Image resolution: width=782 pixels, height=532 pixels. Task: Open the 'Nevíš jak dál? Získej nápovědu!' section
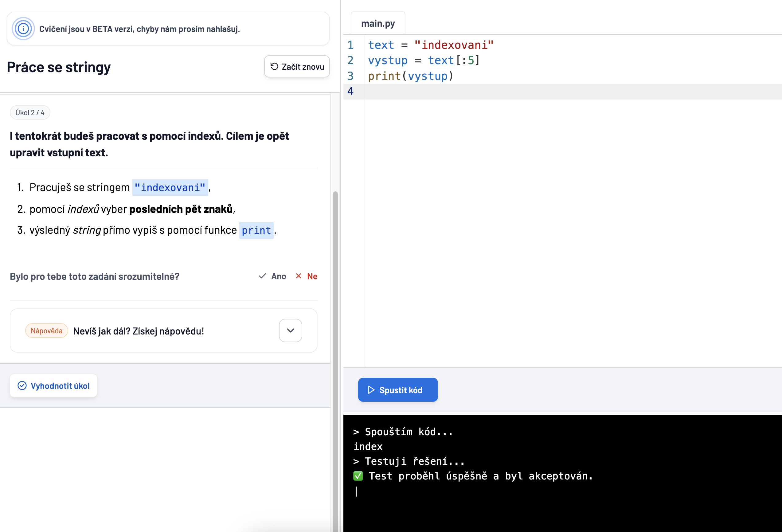tap(138, 331)
